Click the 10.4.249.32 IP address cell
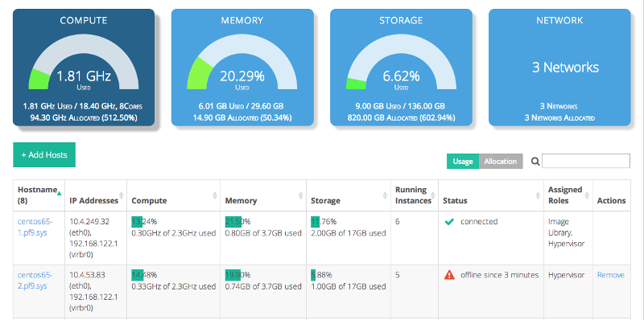The image size is (644, 320). [x=96, y=238]
